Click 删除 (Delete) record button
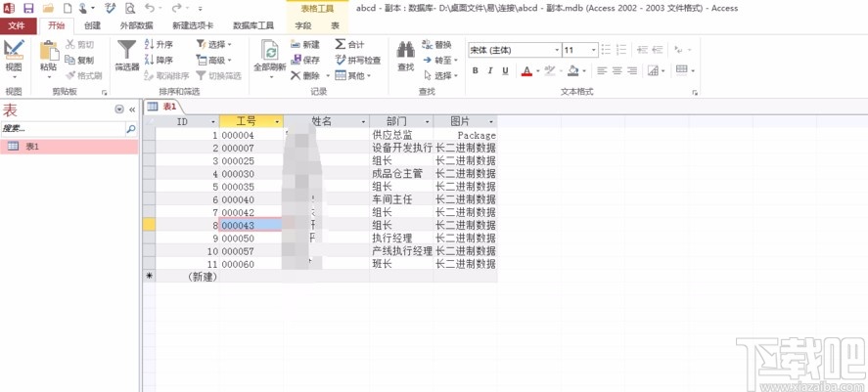Viewport: 868px width, 392px height. [x=305, y=75]
